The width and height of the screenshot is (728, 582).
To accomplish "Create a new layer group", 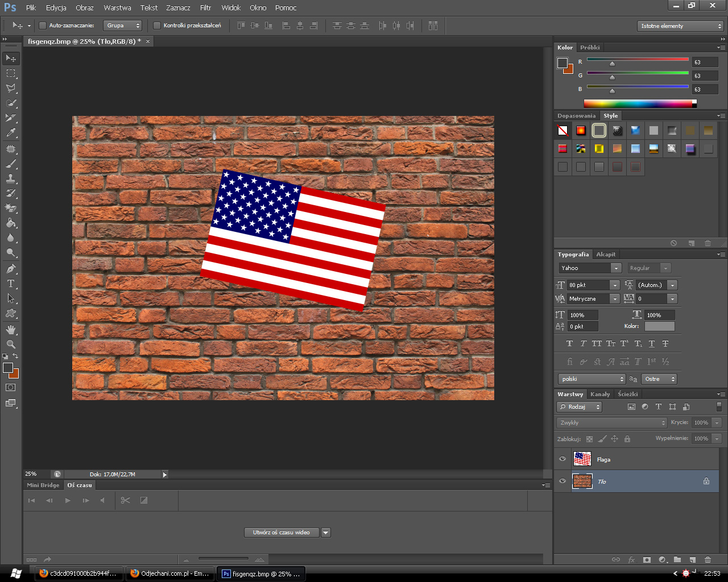I will [x=677, y=560].
